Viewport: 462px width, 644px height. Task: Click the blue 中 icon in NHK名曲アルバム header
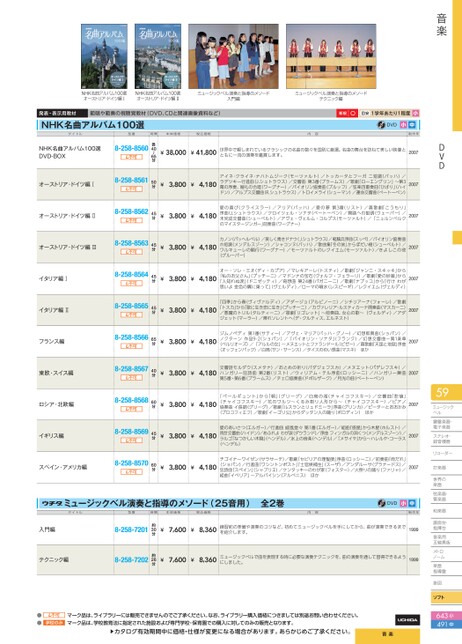(412, 124)
